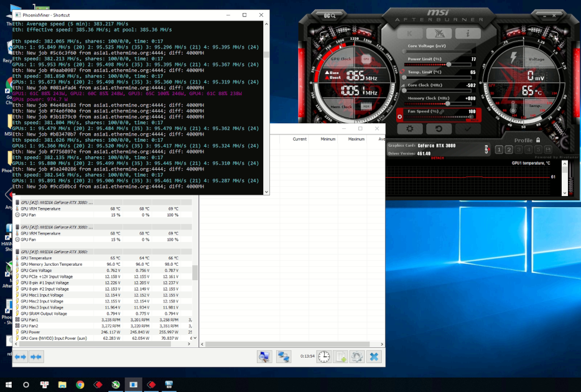
Task: Open File Explorer from the taskbar
Action: click(62, 385)
